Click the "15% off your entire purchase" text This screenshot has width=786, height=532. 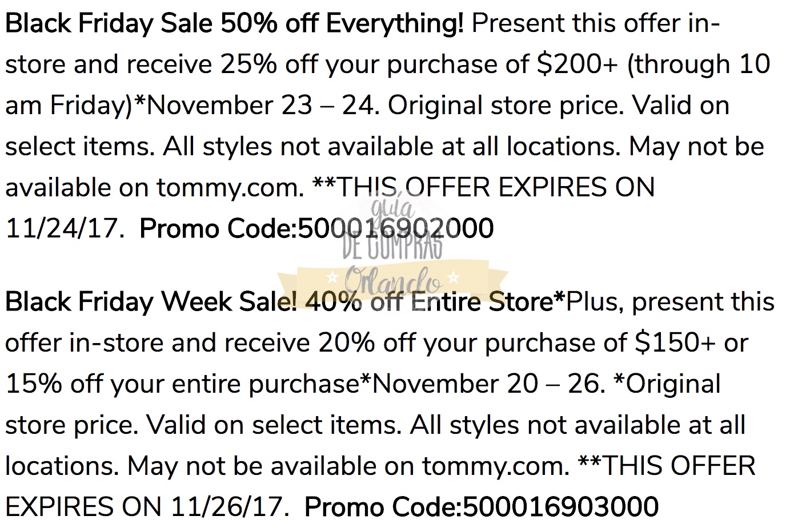(x=183, y=384)
